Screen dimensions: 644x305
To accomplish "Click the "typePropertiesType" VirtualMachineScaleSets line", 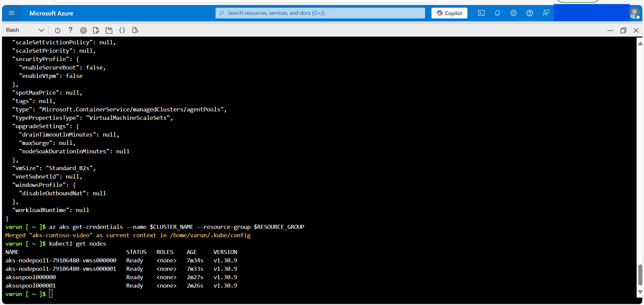I will 93,118.
